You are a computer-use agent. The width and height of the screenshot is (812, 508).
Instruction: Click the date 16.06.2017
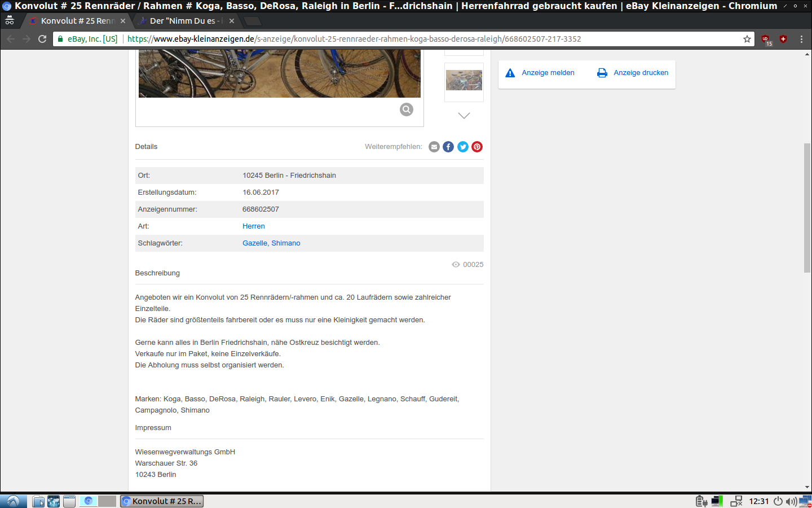tap(261, 192)
